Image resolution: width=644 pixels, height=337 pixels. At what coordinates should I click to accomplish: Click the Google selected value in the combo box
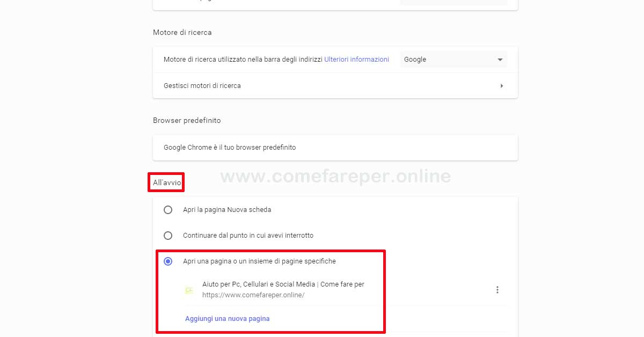click(415, 59)
